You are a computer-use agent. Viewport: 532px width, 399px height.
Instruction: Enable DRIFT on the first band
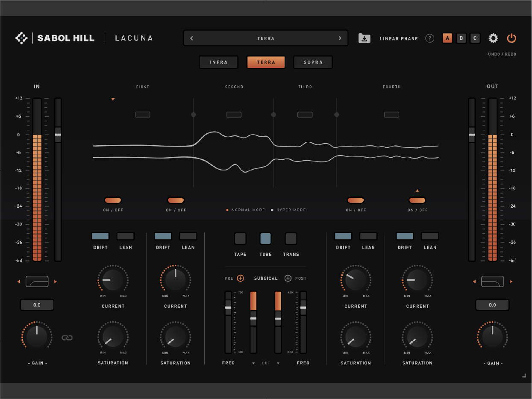[100, 236]
